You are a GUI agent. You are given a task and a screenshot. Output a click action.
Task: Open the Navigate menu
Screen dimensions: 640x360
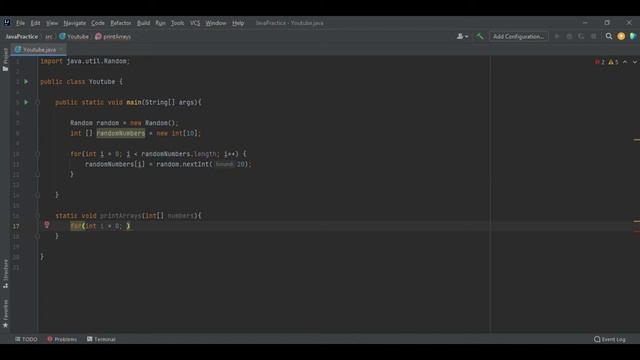pyautogui.click(x=75, y=23)
